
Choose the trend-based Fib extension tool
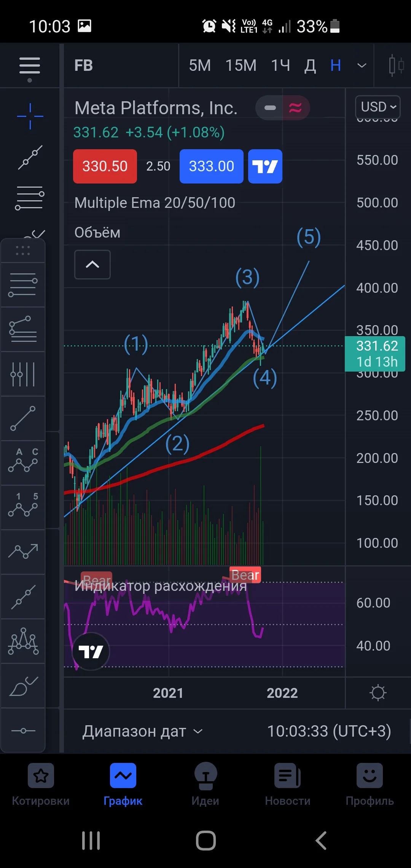pyautogui.click(x=23, y=329)
